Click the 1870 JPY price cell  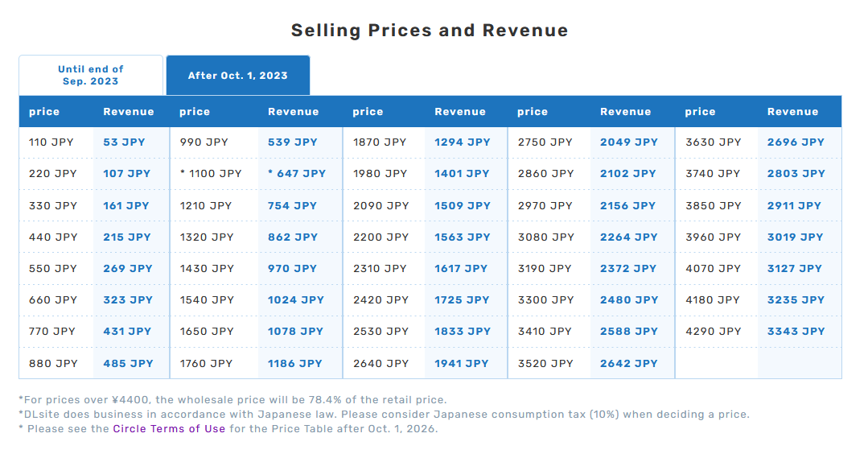380,142
